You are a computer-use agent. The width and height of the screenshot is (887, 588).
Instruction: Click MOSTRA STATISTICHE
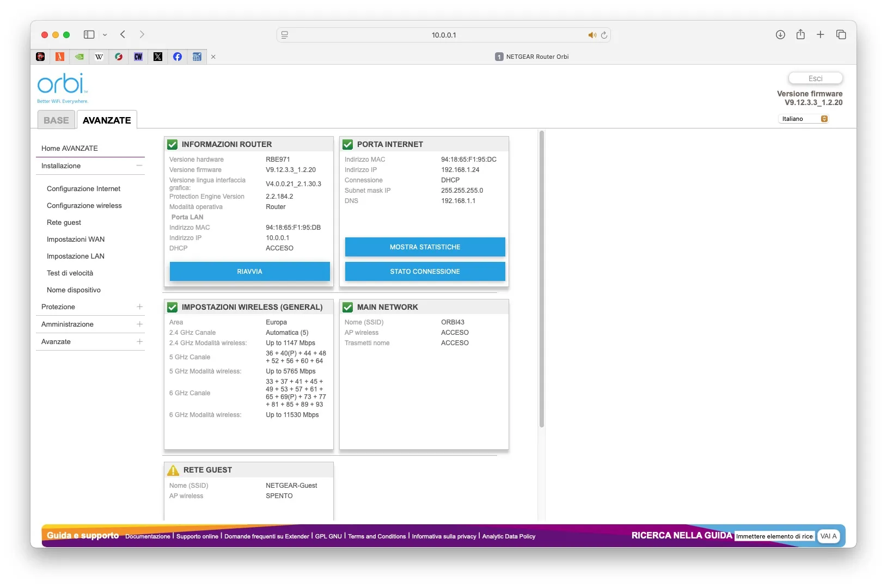(425, 247)
